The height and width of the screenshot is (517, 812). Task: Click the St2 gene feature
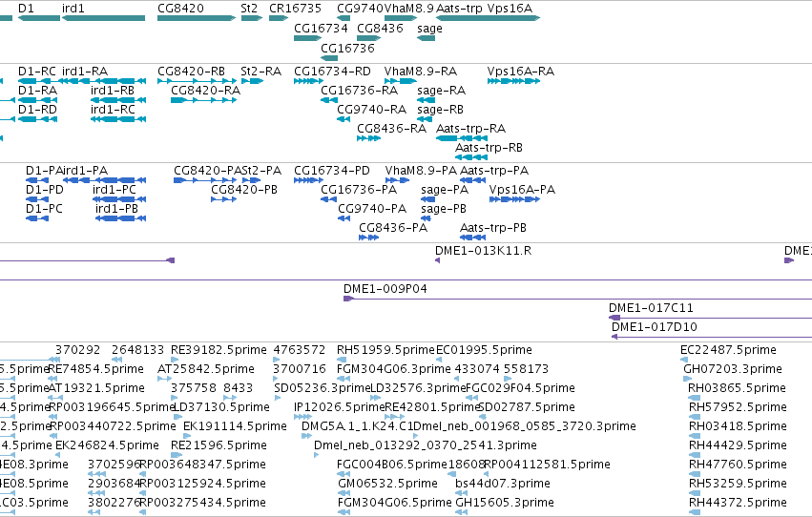[x=252, y=18]
